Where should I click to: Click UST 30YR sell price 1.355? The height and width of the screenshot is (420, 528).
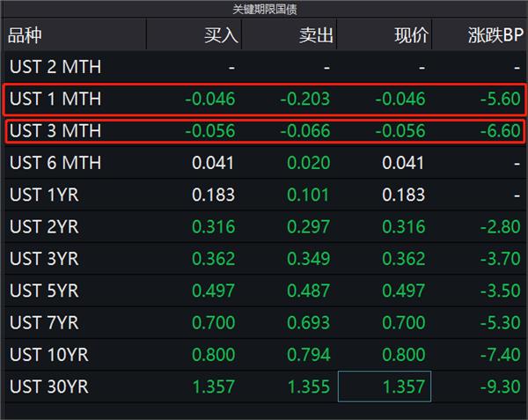click(309, 387)
